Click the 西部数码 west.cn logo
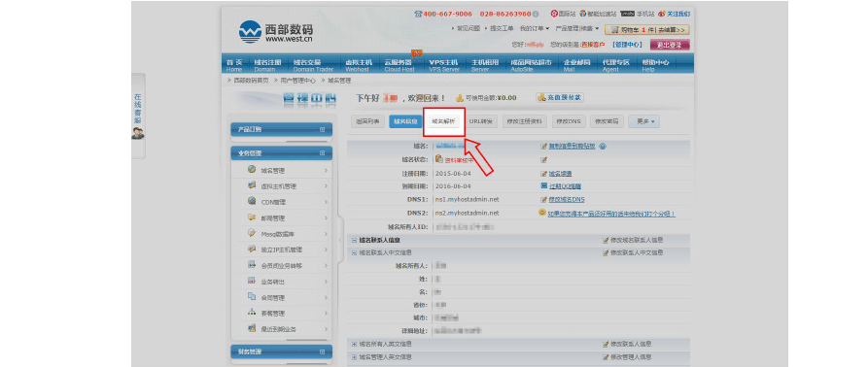Image resolution: width=868 pixels, height=367 pixels. 275,33
